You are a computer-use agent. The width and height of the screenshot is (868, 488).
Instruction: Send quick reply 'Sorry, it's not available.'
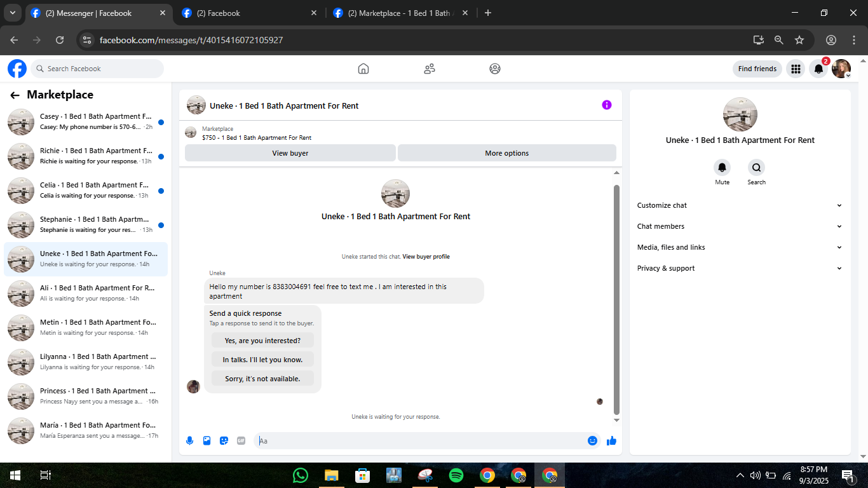(x=262, y=379)
